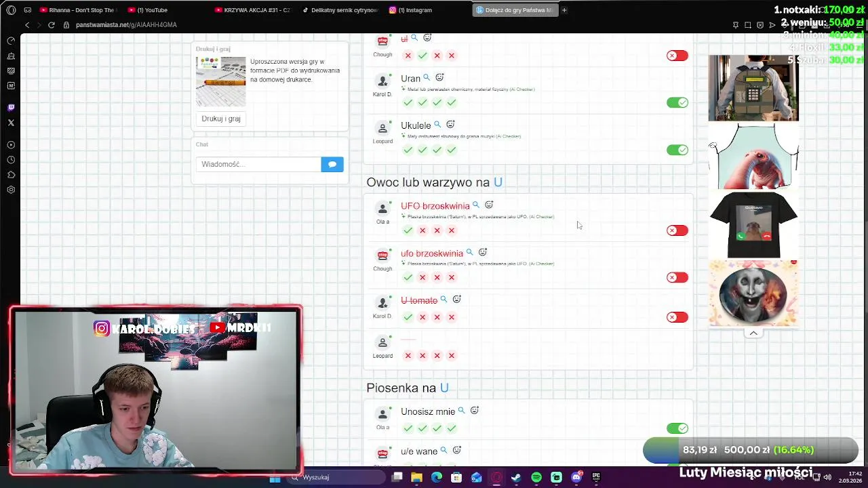Toggle acceptance switch for Ukulele answer
868x488 pixels.
coord(677,150)
